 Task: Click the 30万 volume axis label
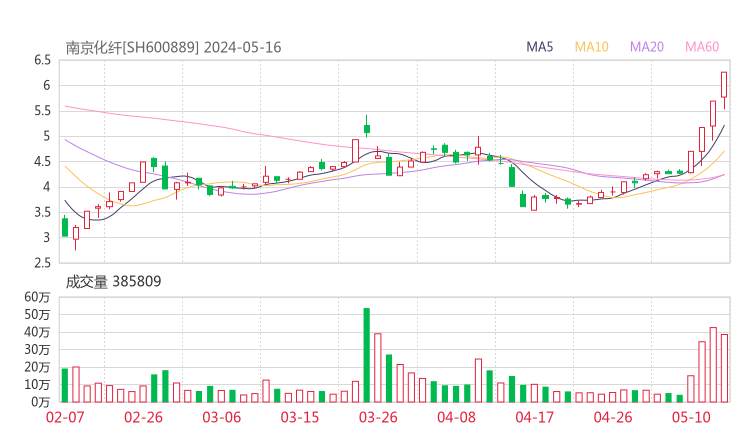[37, 349]
